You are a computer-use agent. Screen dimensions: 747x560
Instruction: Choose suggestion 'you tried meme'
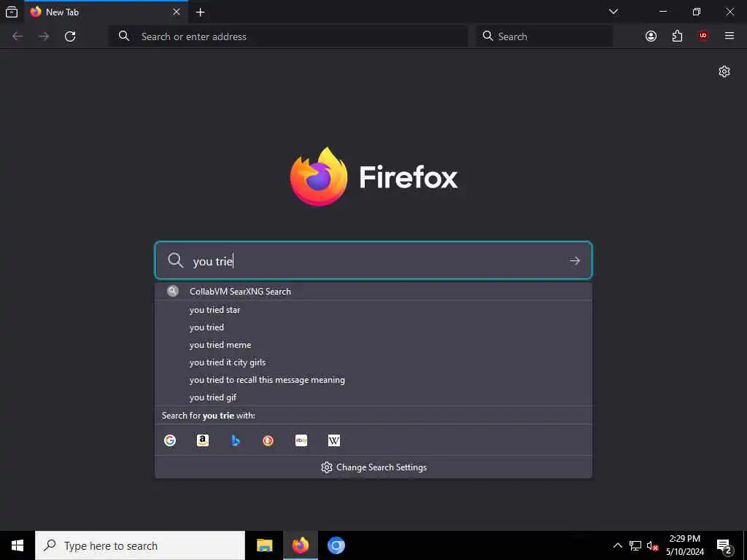373,345
